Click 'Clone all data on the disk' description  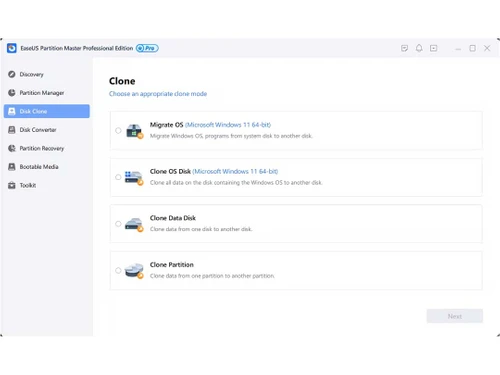pos(236,183)
